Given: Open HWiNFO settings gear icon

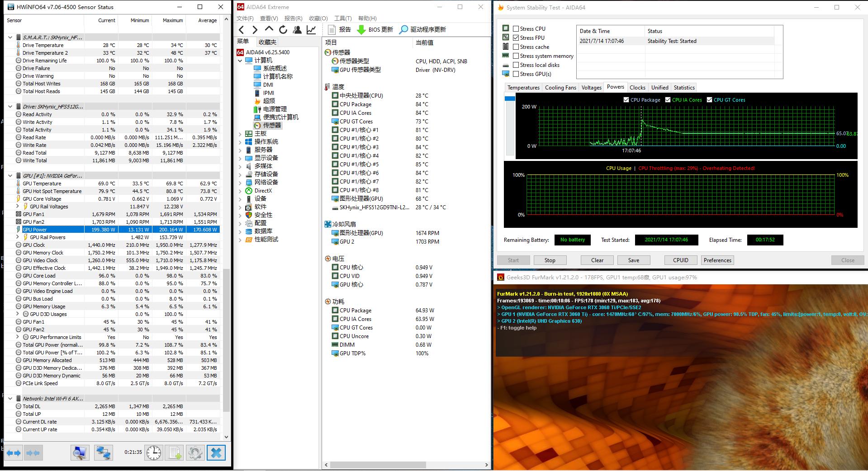Looking at the screenshot, I should click(195, 452).
